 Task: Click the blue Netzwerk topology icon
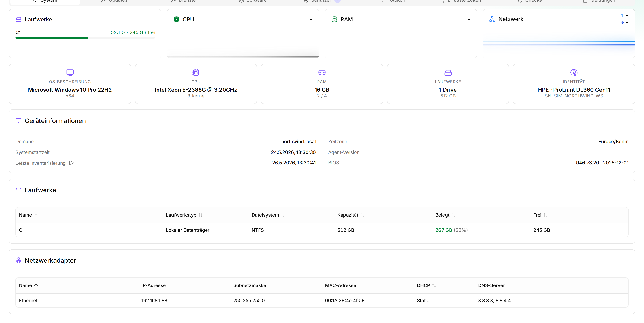pos(492,19)
